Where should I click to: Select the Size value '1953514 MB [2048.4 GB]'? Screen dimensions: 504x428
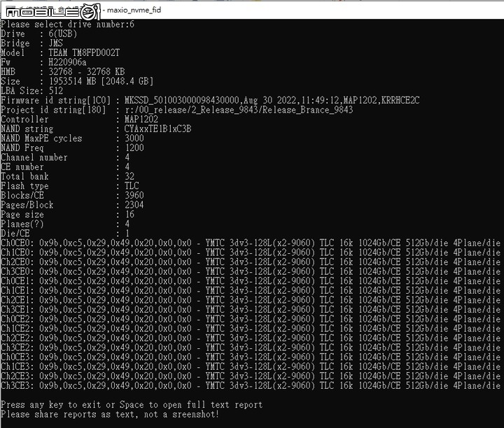pyautogui.click(x=101, y=81)
